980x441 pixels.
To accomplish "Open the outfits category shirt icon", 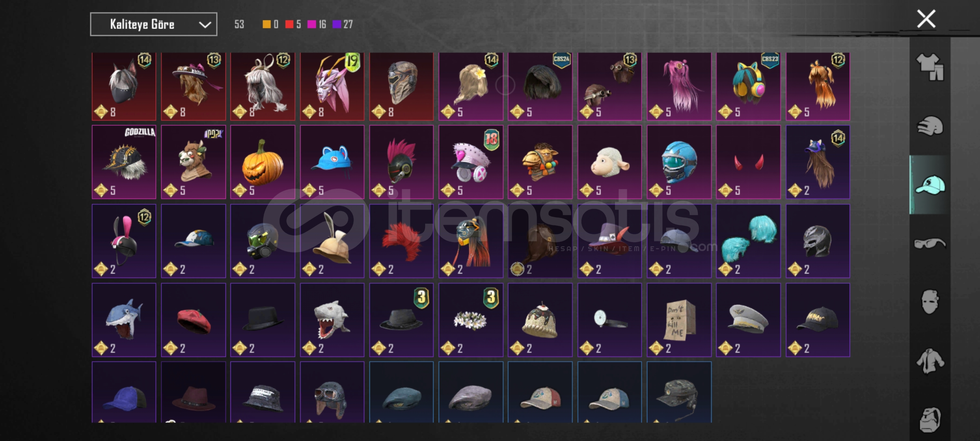I will [x=930, y=67].
